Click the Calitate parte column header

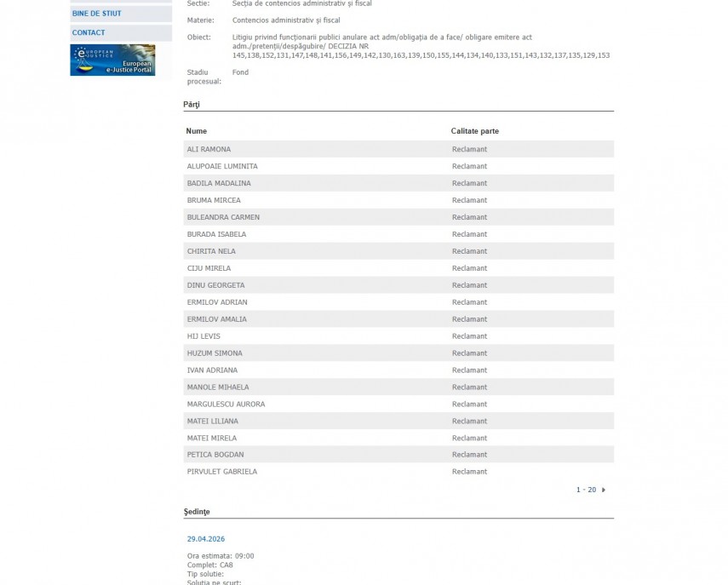(x=474, y=131)
